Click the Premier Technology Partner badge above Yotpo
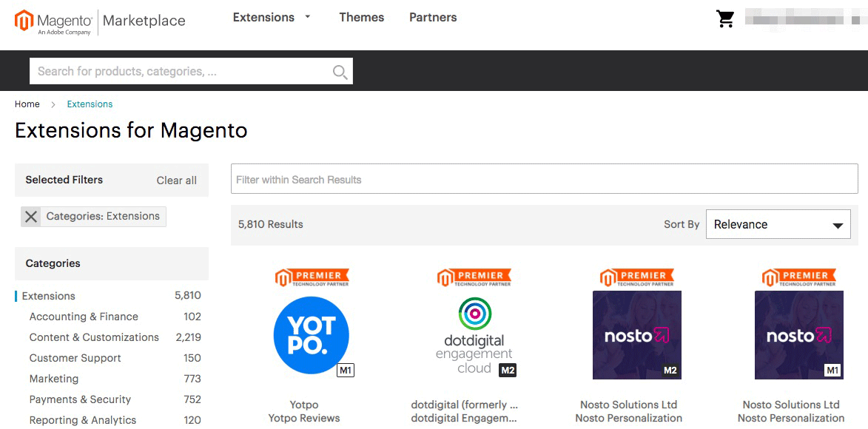868x429 pixels. click(x=311, y=277)
